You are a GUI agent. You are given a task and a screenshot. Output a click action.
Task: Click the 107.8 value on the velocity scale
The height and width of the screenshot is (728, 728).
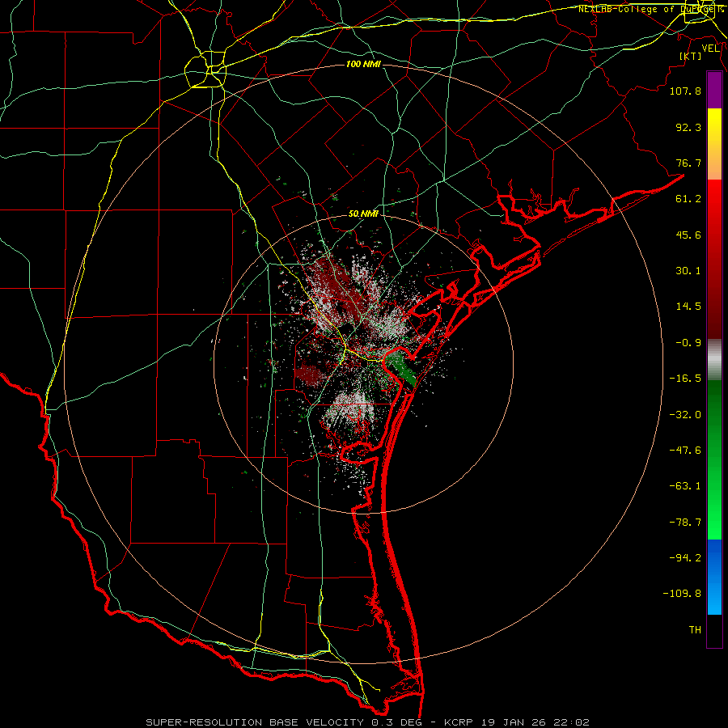[x=685, y=91]
